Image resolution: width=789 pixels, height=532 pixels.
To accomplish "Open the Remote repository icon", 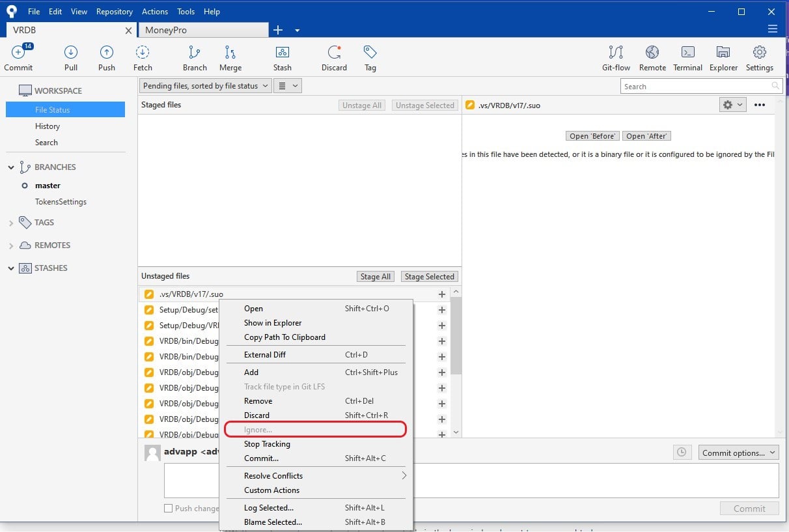I will tap(652, 53).
